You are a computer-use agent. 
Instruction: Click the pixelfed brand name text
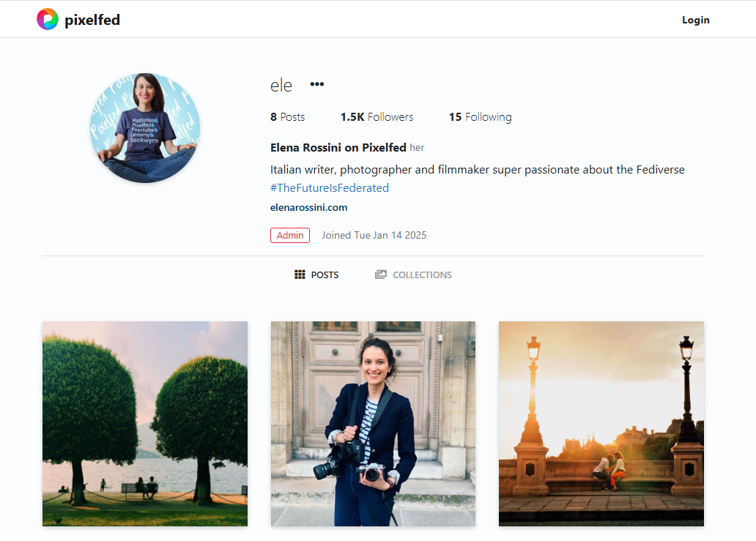pyautogui.click(x=92, y=20)
